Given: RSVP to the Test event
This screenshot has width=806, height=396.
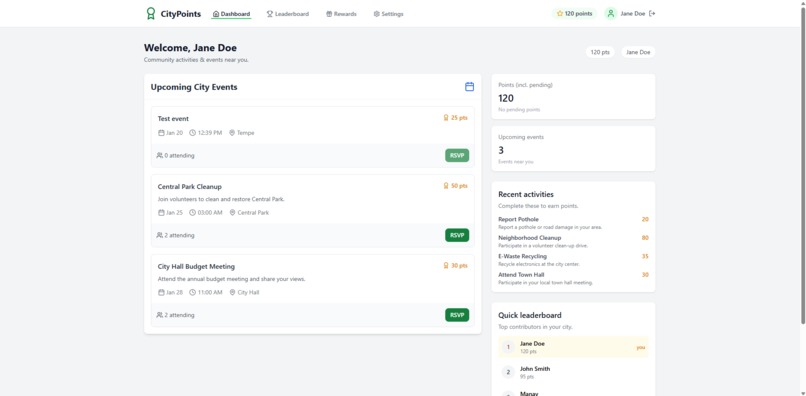Looking at the screenshot, I should [457, 155].
